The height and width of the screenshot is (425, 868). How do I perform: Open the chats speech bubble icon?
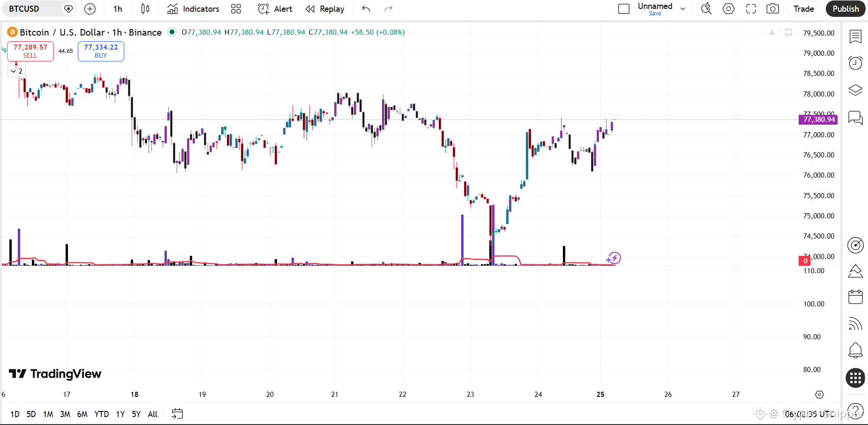[x=855, y=117]
